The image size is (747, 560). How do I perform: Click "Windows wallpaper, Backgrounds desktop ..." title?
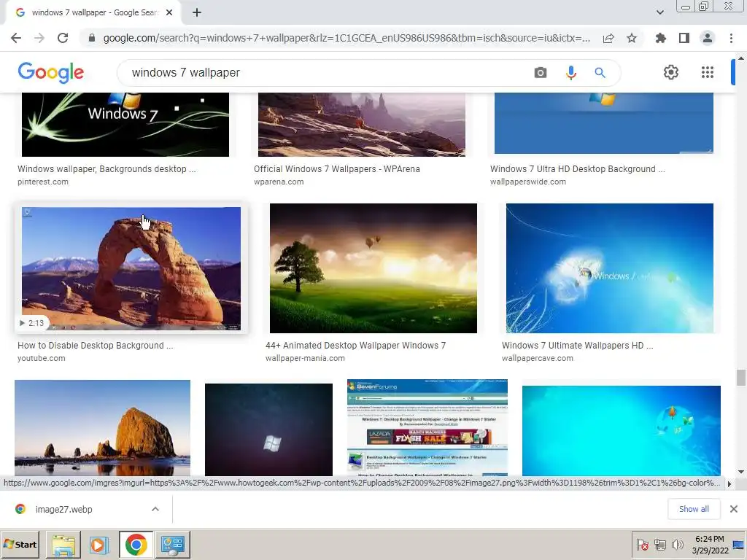(x=107, y=169)
